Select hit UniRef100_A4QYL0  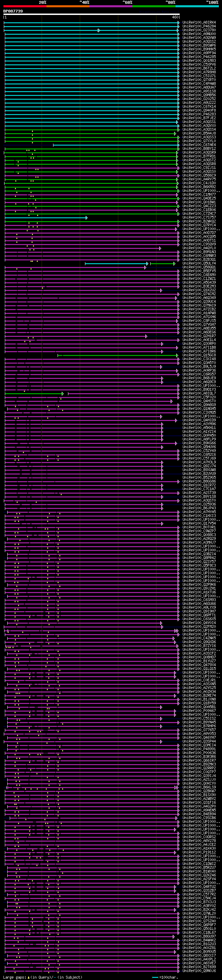pos(199,248)
